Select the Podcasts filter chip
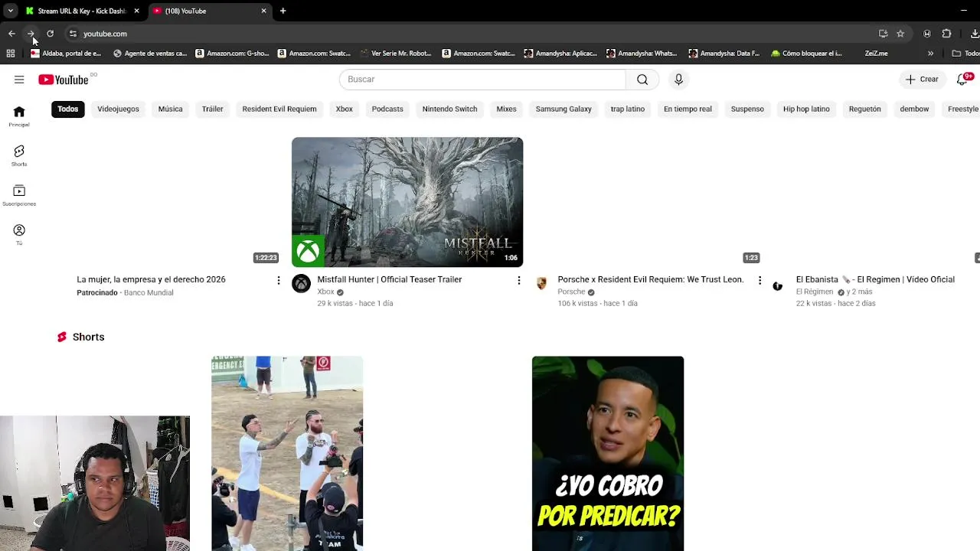This screenshot has width=980, height=551. 387,109
